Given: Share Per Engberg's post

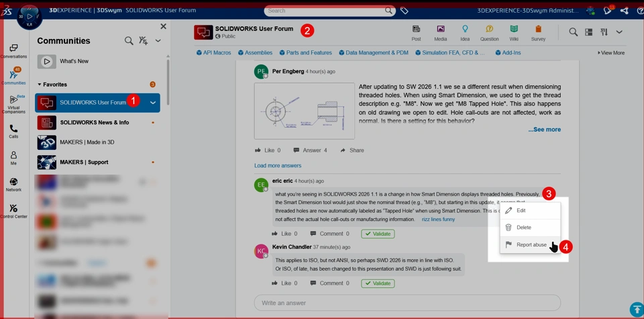Looking at the screenshot, I should tap(352, 150).
